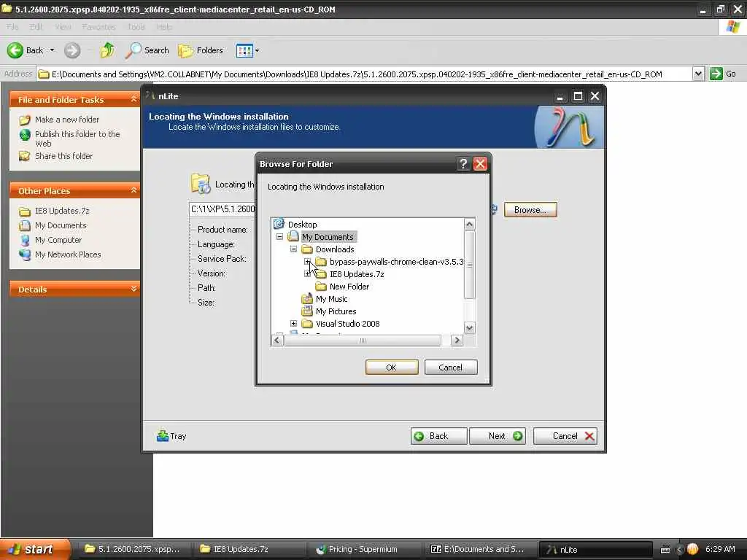Click nLite Back button
This screenshot has width=747, height=560.
pyautogui.click(x=438, y=436)
